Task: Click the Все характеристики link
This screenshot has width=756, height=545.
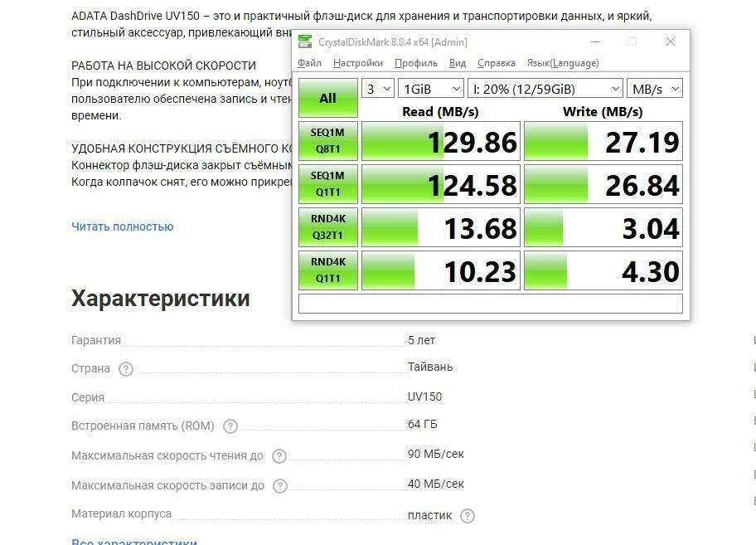Action: 134,541
